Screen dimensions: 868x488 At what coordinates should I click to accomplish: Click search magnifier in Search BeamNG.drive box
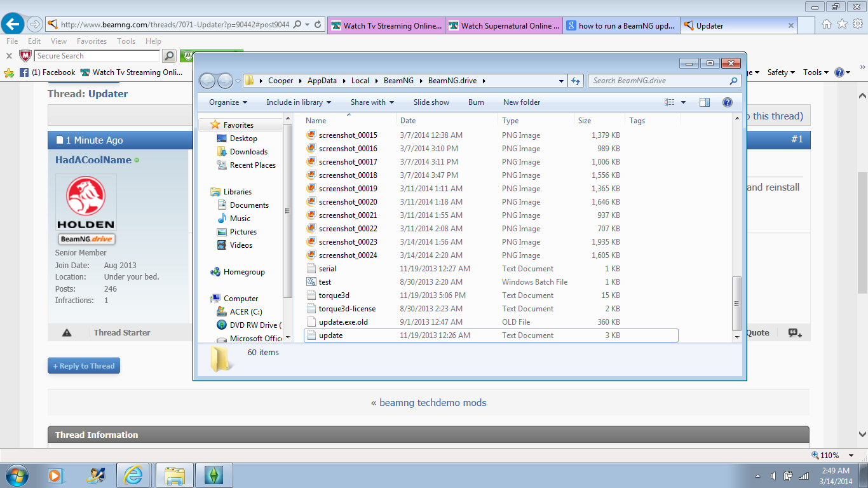pyautogui.click(x=734, y=81)
